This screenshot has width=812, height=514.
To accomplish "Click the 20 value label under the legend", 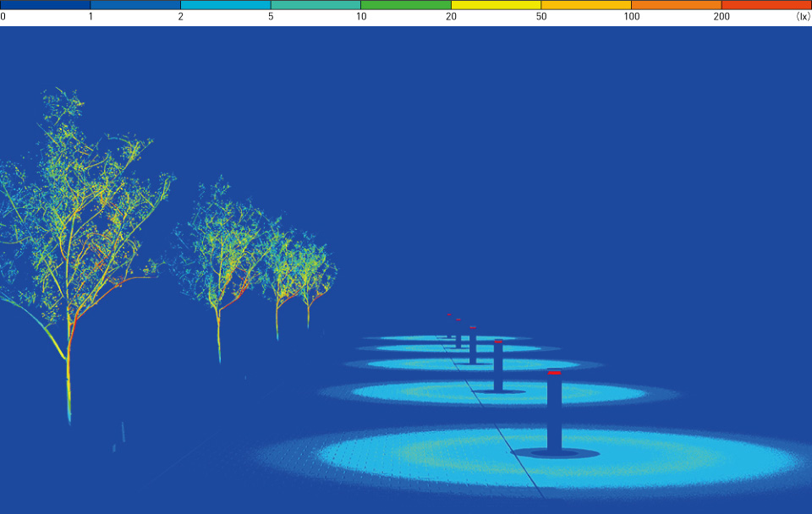I will [451, 17].
